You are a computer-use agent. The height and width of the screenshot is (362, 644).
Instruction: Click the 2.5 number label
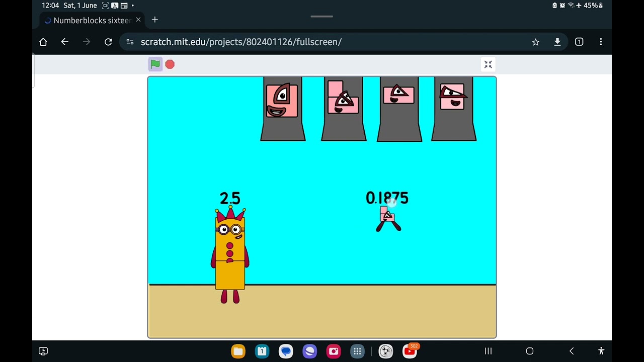pos(230,198)
